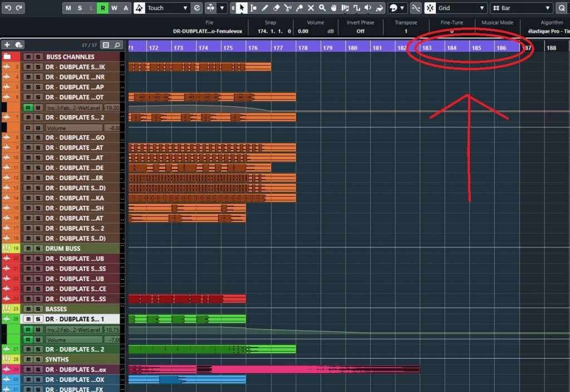The height and width of the screenshot is (392, 570).
Task: Click the Undo arrow icon
Action: 8,8
